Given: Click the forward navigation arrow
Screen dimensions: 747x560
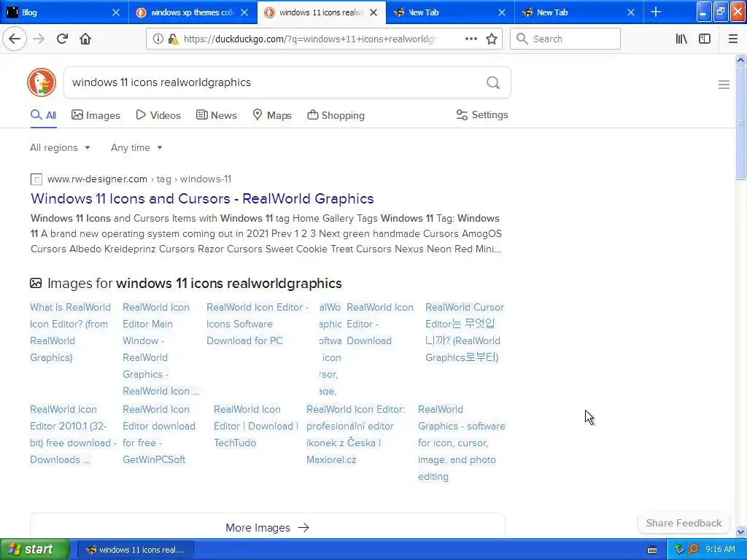Looking at the screenshot, I should click(39, 39).
